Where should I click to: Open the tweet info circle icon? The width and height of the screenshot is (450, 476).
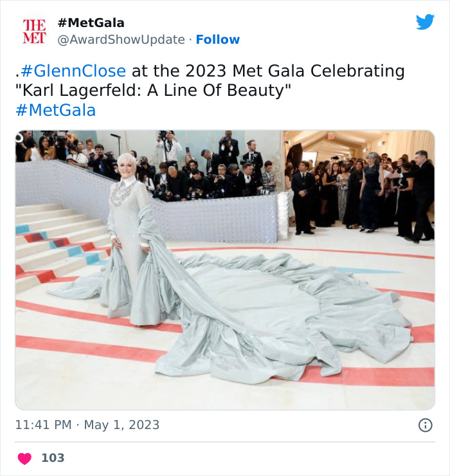coord(425,425)
